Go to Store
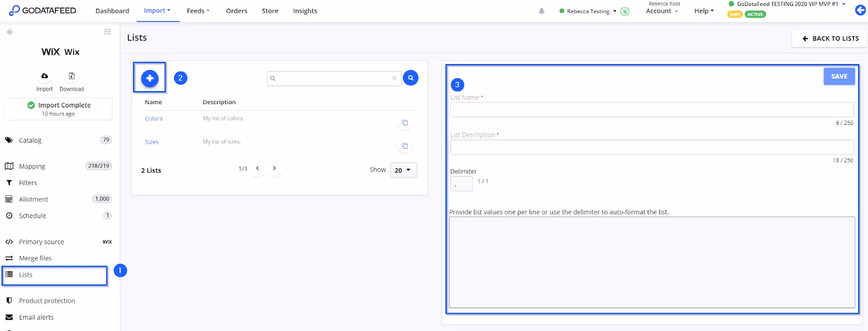Image resolution: width=868 pixels, height=331 pixels. click(x=270, y=11)
